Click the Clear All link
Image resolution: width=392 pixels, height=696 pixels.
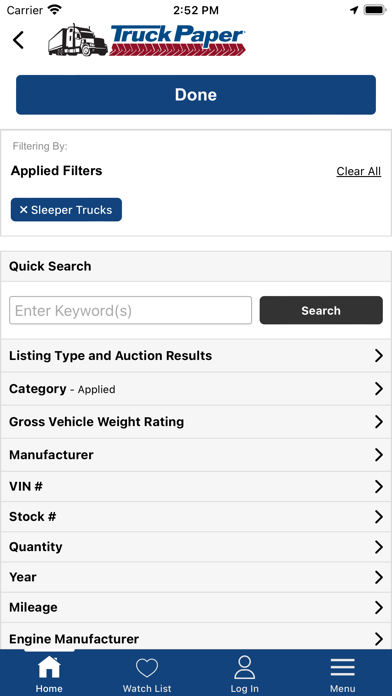click(x=359, y=171)
